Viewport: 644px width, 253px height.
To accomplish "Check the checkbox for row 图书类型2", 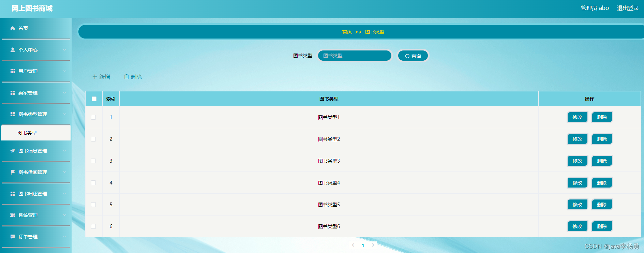I will pos(93,139).
